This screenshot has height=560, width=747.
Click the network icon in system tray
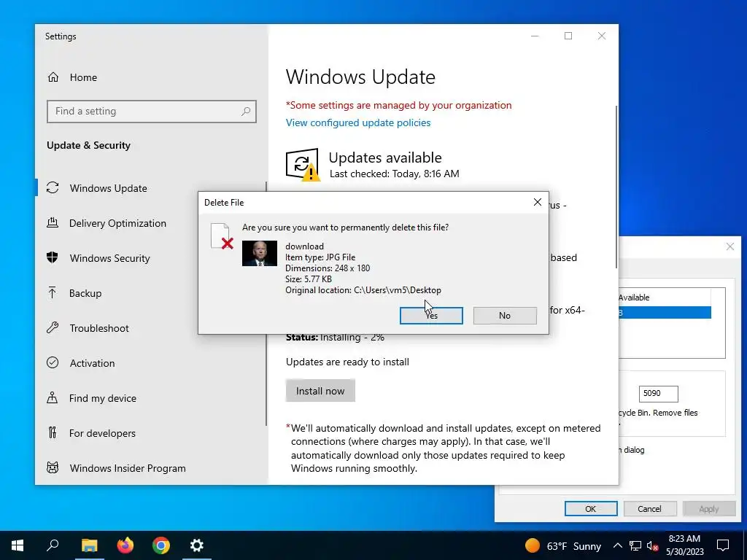[x=635, y=545]
